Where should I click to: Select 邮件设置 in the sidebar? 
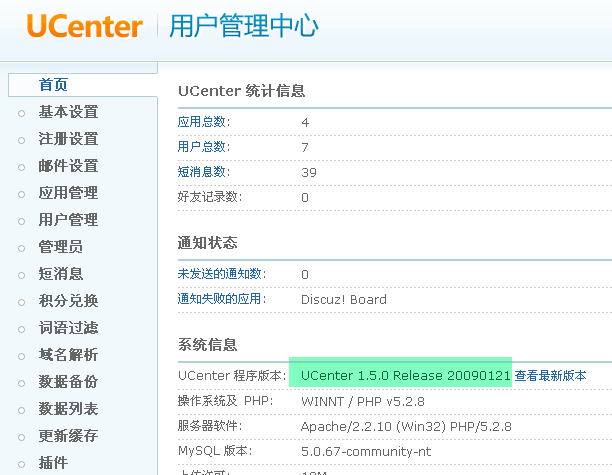click(68, 166)
